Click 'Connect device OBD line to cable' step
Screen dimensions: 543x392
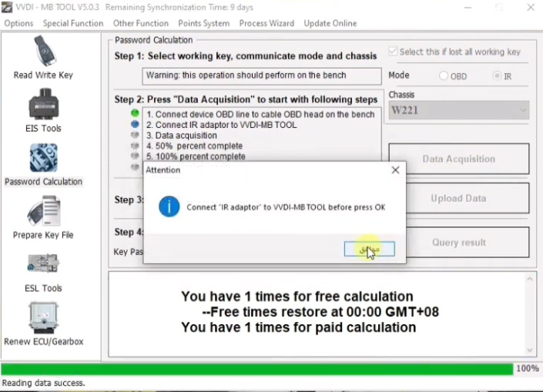coord(260,114)
